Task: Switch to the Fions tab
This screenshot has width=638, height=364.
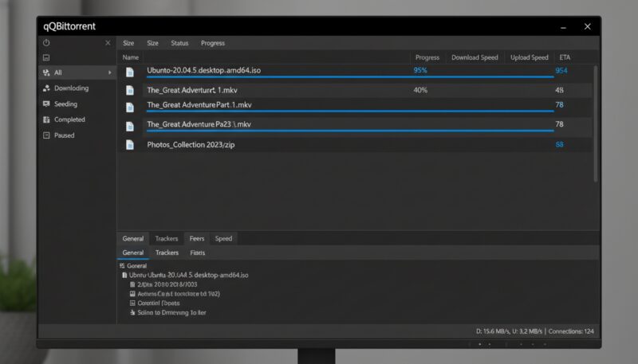Action: click(197, 252)
